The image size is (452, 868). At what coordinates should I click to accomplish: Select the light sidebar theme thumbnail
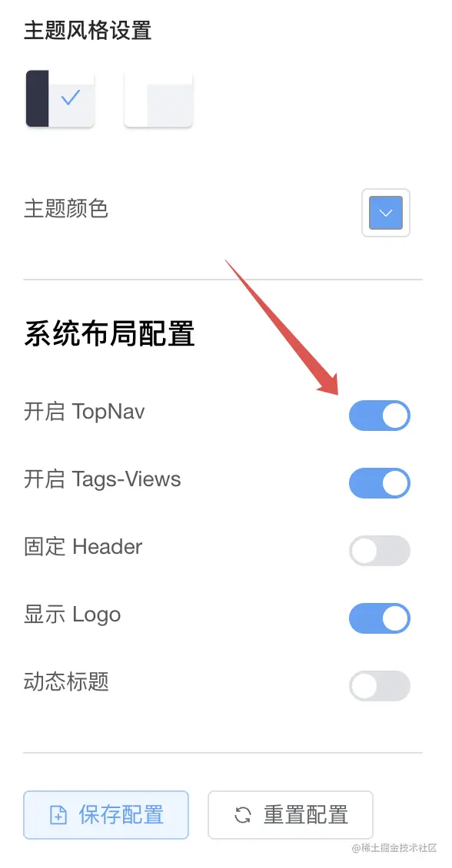click(158, 98)
